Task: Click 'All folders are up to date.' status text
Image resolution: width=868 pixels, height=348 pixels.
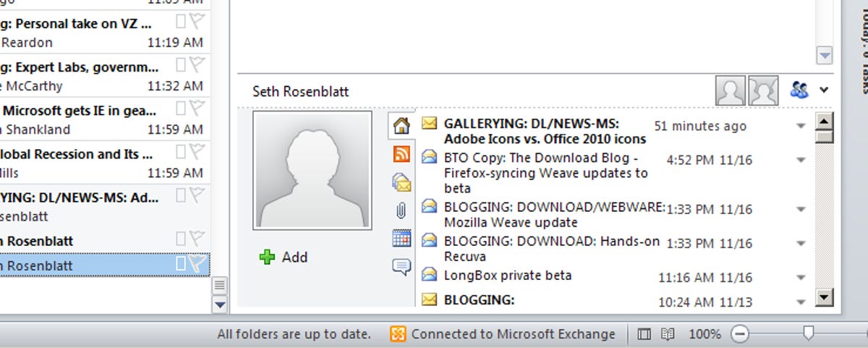Action: pos(294,334)
